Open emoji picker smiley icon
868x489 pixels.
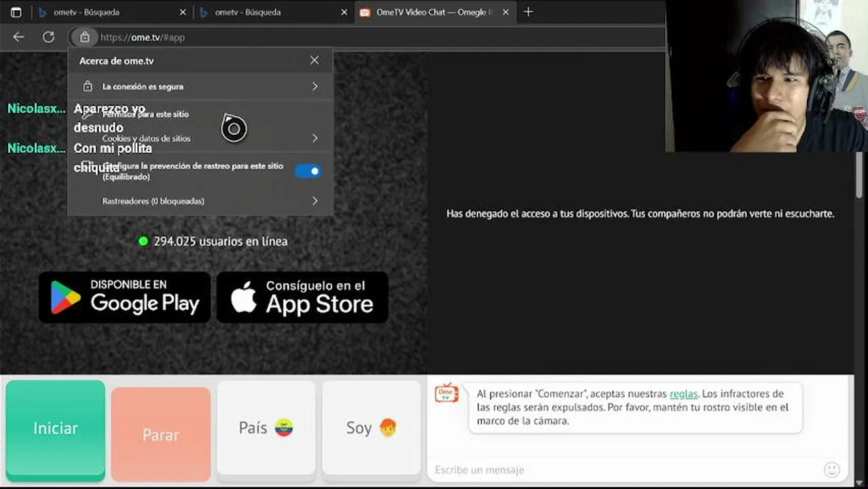tap(831, 469)
